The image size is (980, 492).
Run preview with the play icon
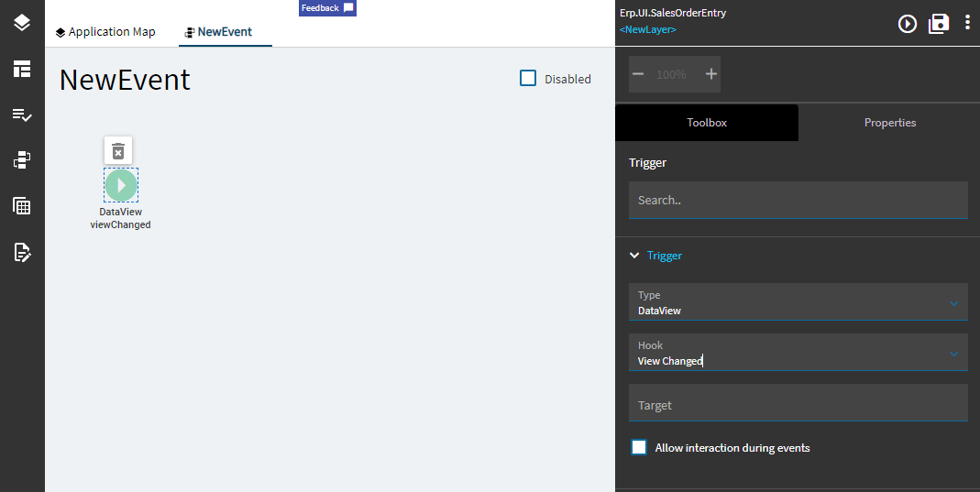pyautogui.click(x=907, y=24)
